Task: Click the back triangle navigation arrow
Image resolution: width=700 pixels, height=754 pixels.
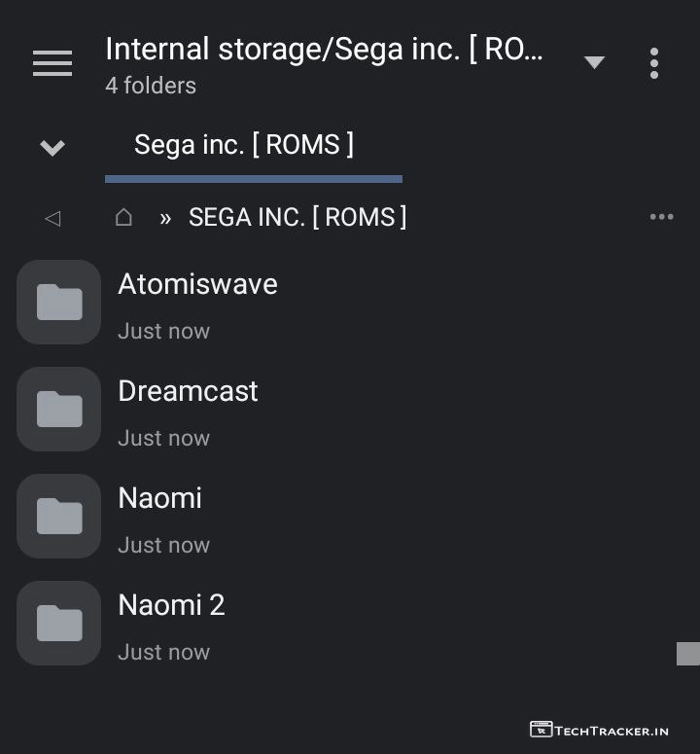Action: pos(52,218)
